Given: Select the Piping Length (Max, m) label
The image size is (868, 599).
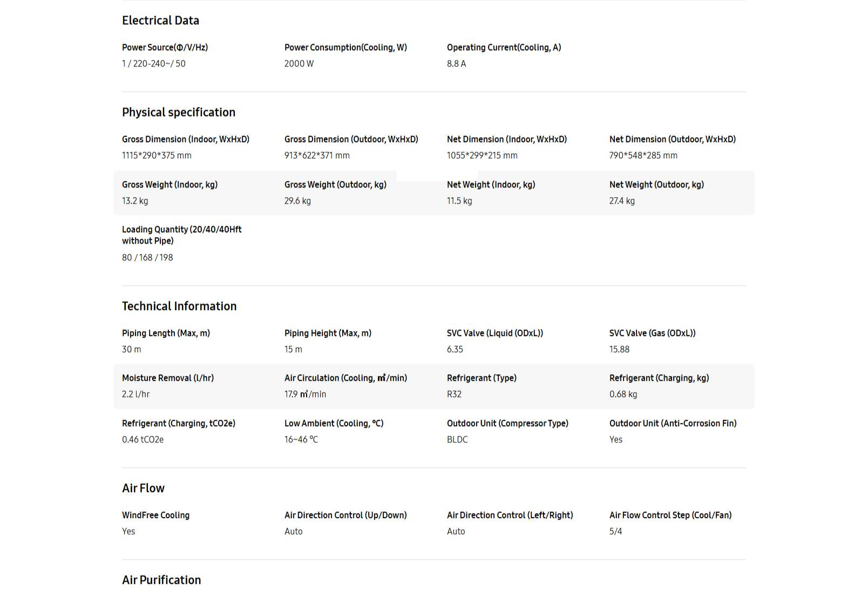Looking at the screenshot, I should pos(166,333).
